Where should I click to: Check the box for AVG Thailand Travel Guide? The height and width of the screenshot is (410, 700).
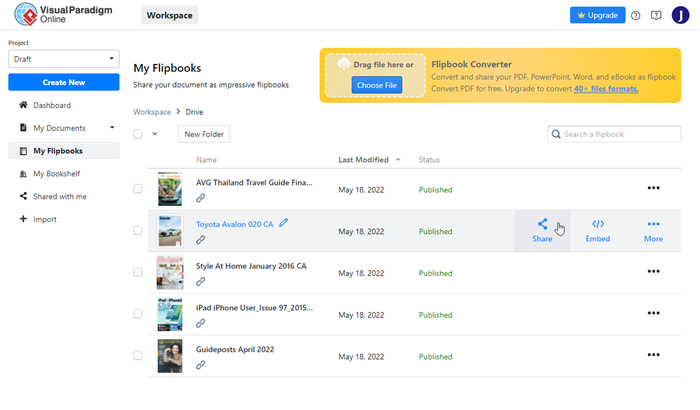pyautogui.click(x=138, y=189)
